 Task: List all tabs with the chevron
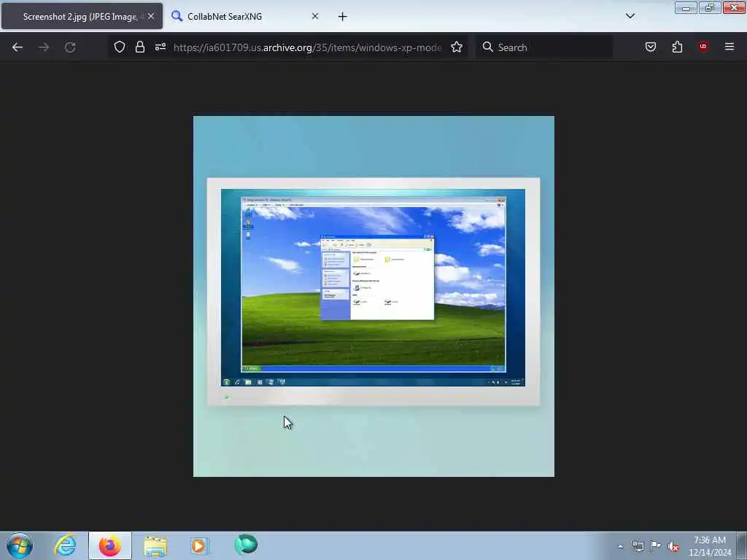(x=630, y=16)
